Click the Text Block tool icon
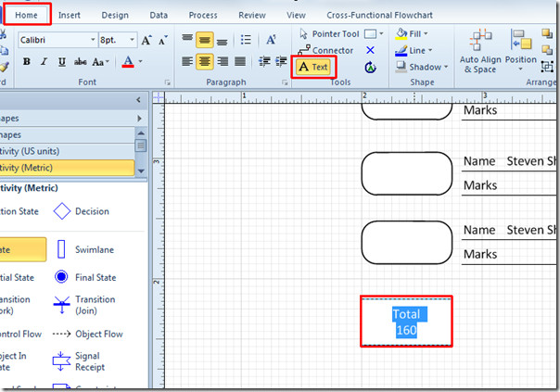The width and height of the screenshot is (560, 392). coord(370,67)
